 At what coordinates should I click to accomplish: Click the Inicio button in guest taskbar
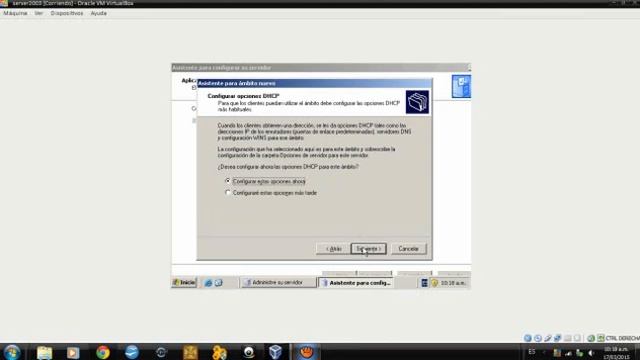(x=184, y=282)
